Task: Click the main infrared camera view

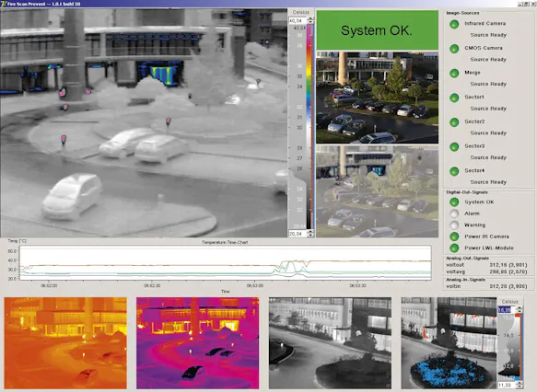Action: (144, 123)
